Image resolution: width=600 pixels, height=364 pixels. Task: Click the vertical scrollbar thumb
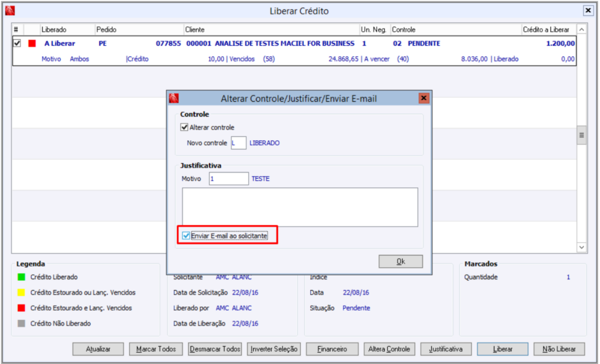[581, 135]
